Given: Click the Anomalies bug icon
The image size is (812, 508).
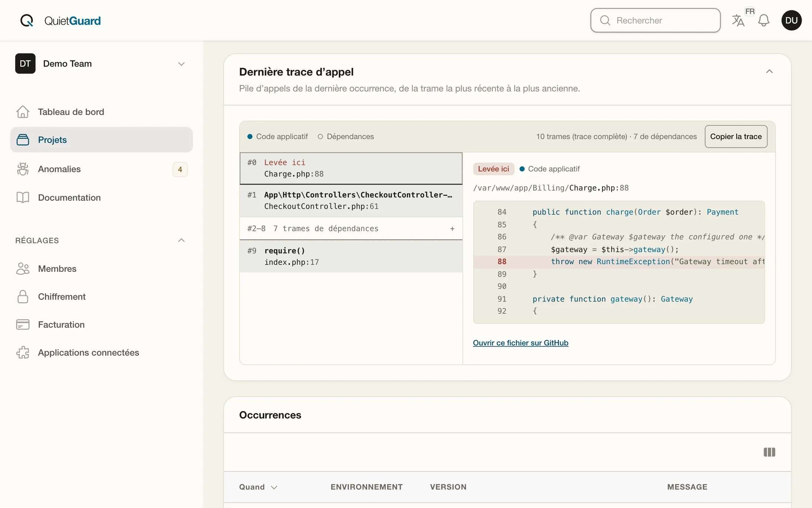Looking at the screenshot, I should click(23, 169).
